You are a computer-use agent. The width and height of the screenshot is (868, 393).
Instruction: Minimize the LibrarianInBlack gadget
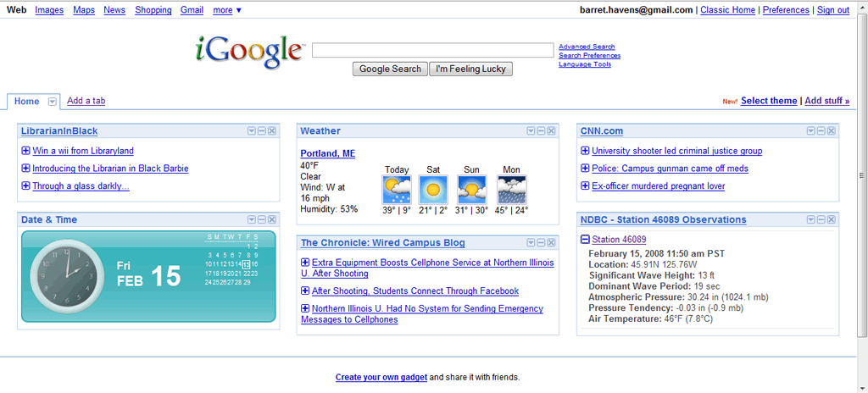[262, 131]
